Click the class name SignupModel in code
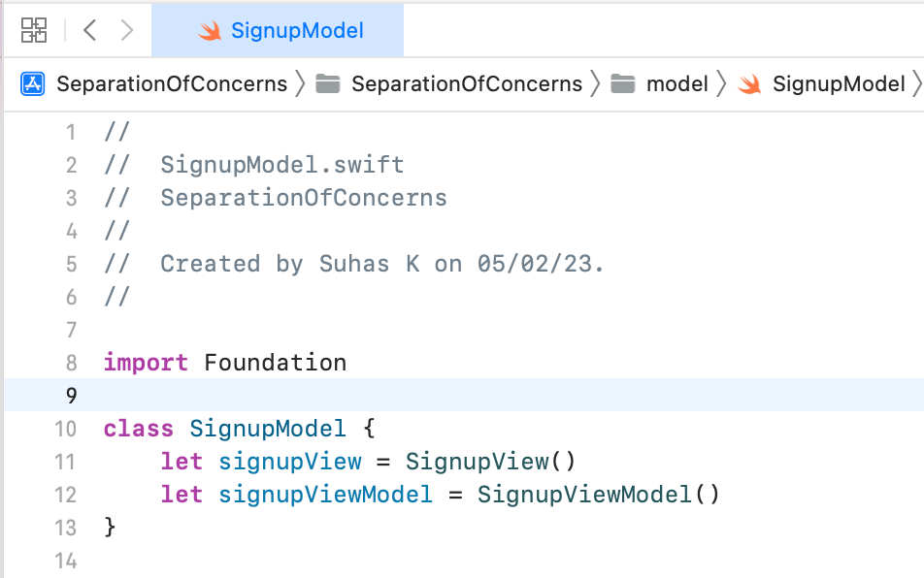924x578 pixels. (x=268, y=429)
